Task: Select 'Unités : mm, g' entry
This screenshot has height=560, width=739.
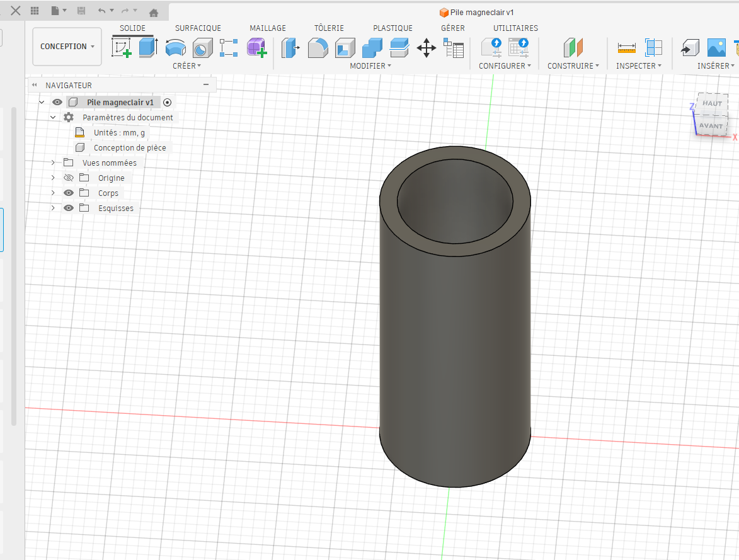Action: pyautogui.click(x=119, y=132)
